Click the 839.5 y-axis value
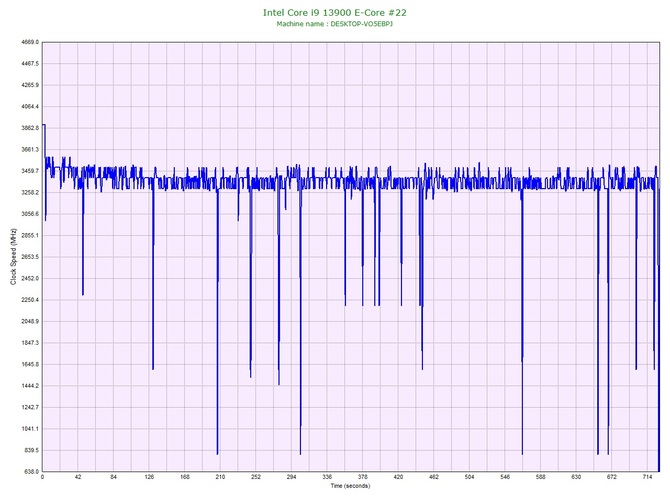Viewport: 670px width, 503px height. coord(31,450)
